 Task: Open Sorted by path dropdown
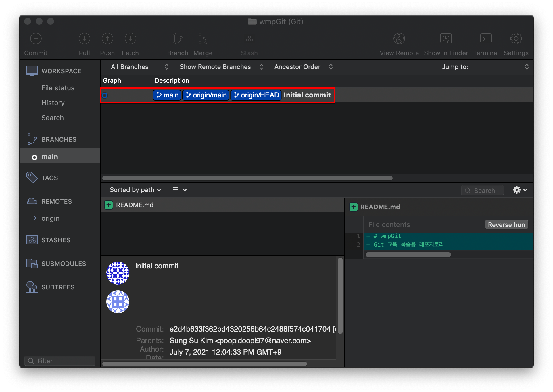[x=135, y=190]
